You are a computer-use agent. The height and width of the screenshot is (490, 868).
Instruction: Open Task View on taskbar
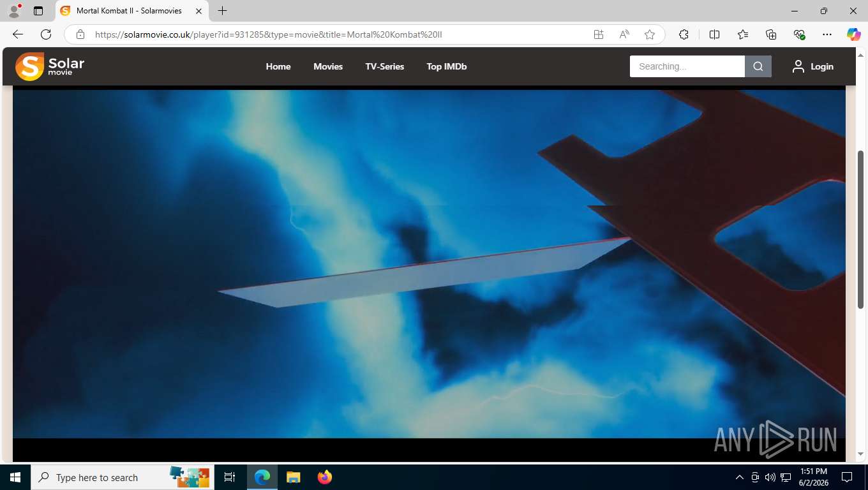point(230,477)
